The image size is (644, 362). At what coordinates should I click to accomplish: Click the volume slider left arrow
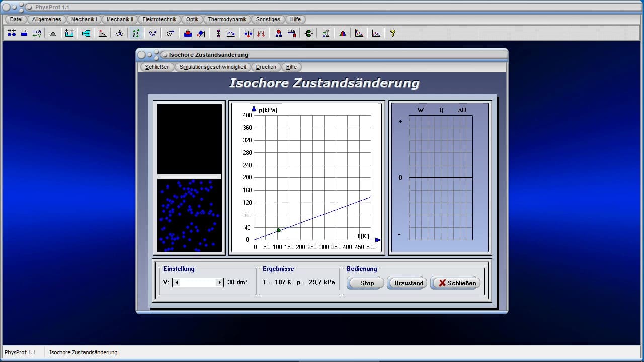click(x=176, y=283)
